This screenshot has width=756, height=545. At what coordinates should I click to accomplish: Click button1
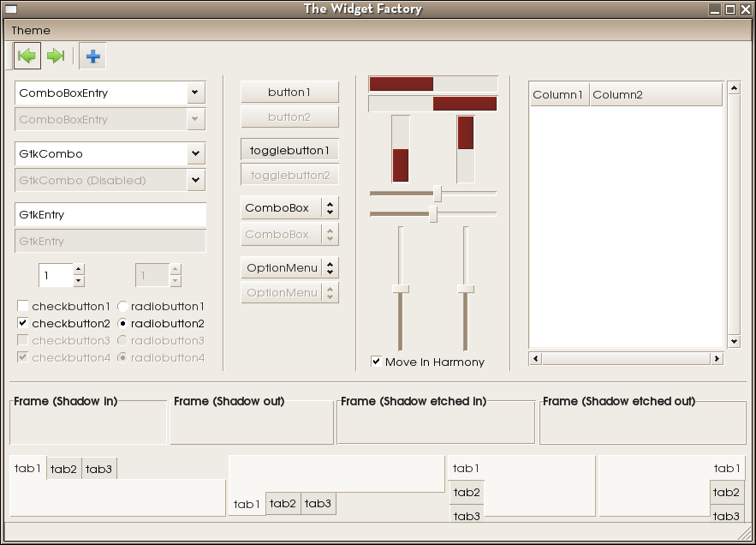tap(289, 92)
